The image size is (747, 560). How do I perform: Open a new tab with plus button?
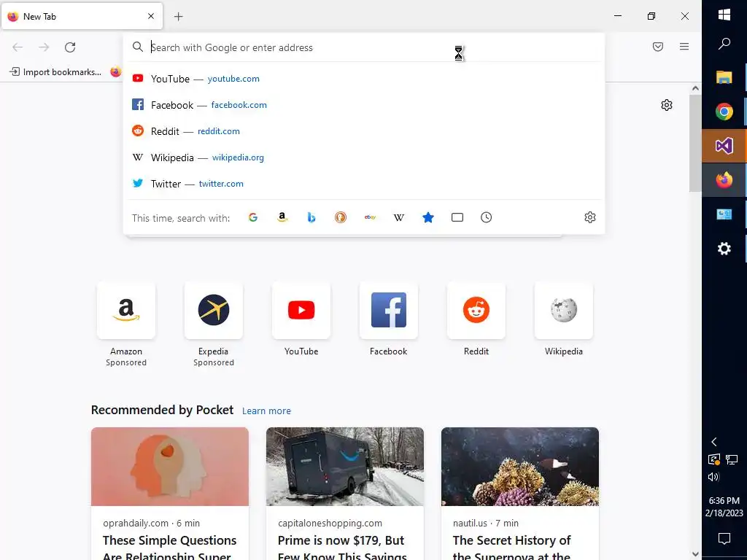coord(178,17)
